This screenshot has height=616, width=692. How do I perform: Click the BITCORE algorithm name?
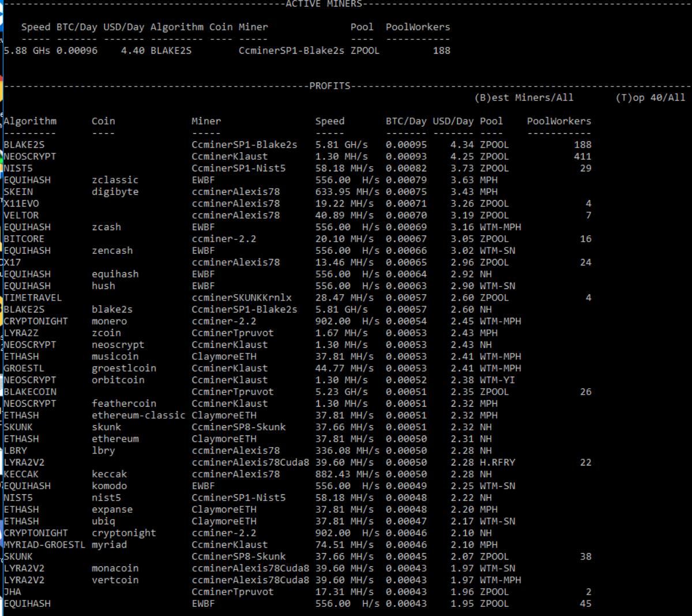[24, 239]
